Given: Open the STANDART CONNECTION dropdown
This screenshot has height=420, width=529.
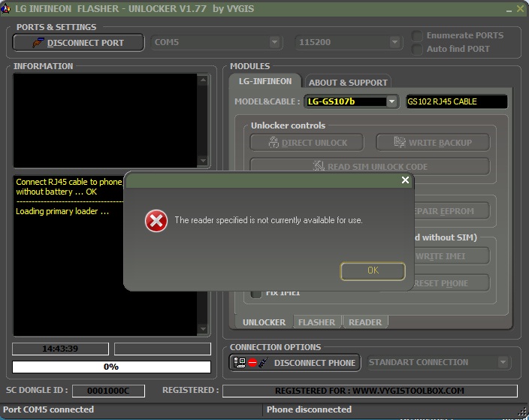Looking at the screenshot, I should [x=503, y=362].
